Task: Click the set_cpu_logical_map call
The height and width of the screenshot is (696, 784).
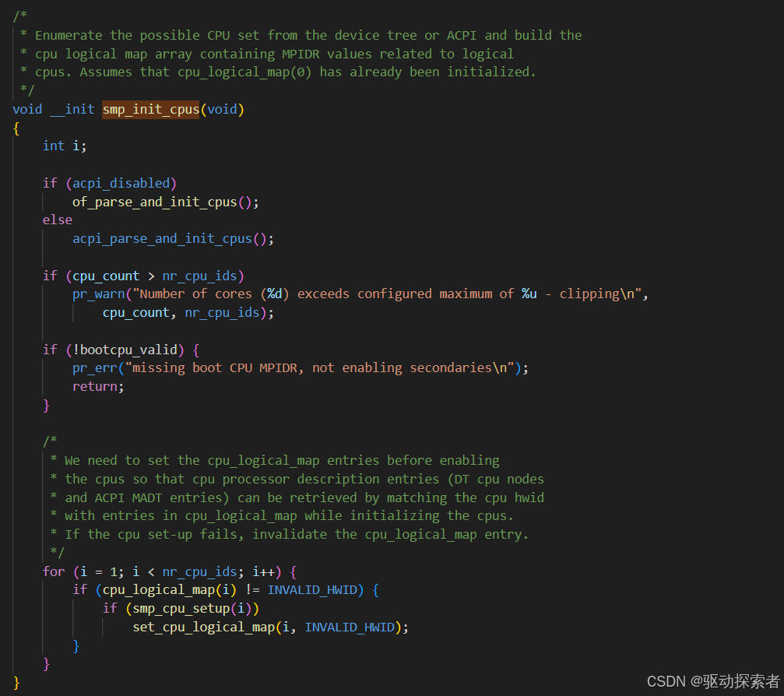Action: (203, 627)
